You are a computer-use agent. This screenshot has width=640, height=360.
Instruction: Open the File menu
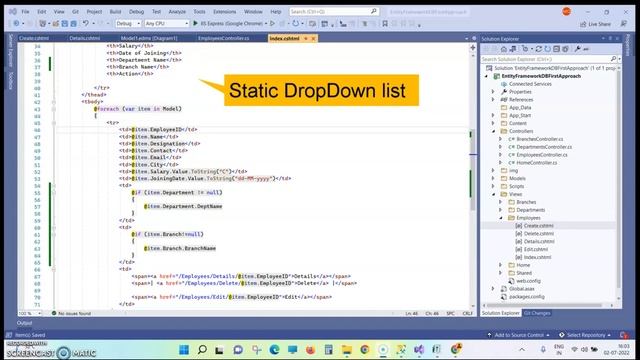coord(25,12)
